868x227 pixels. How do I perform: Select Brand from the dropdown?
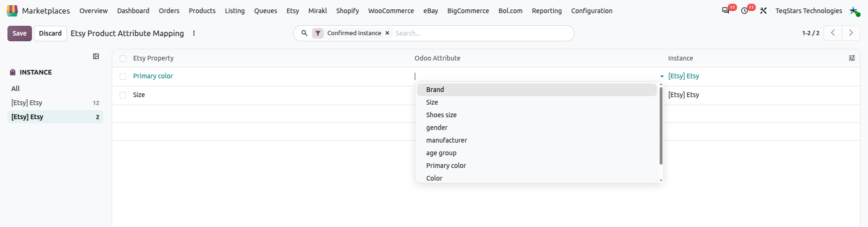[537, 90]
